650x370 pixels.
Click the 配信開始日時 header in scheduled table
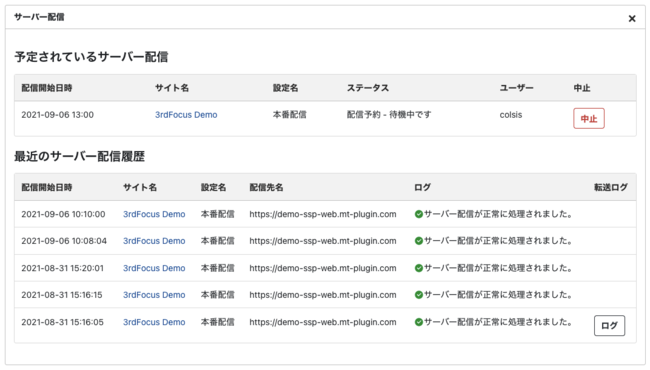pyautogui.click(x=47, y=88)
